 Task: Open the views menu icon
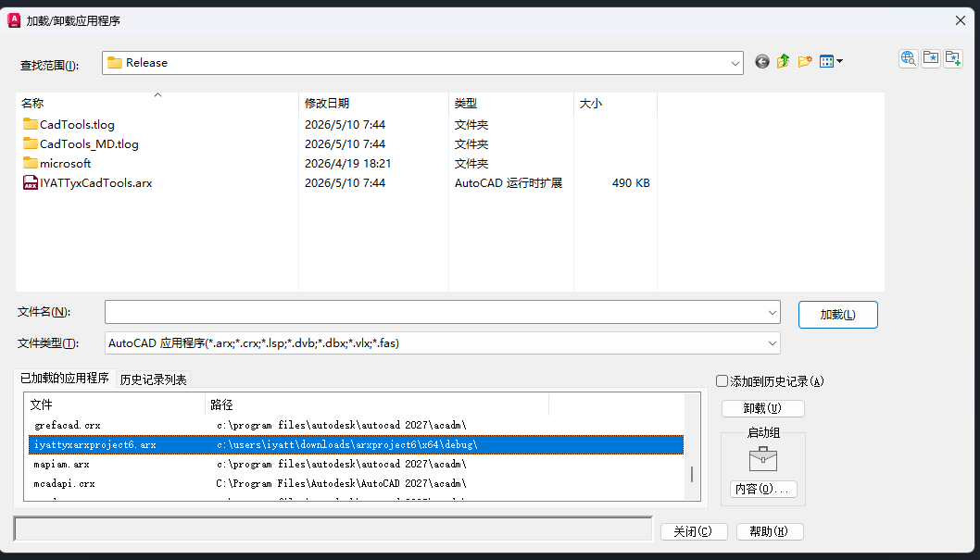click(x=827, y=61)
